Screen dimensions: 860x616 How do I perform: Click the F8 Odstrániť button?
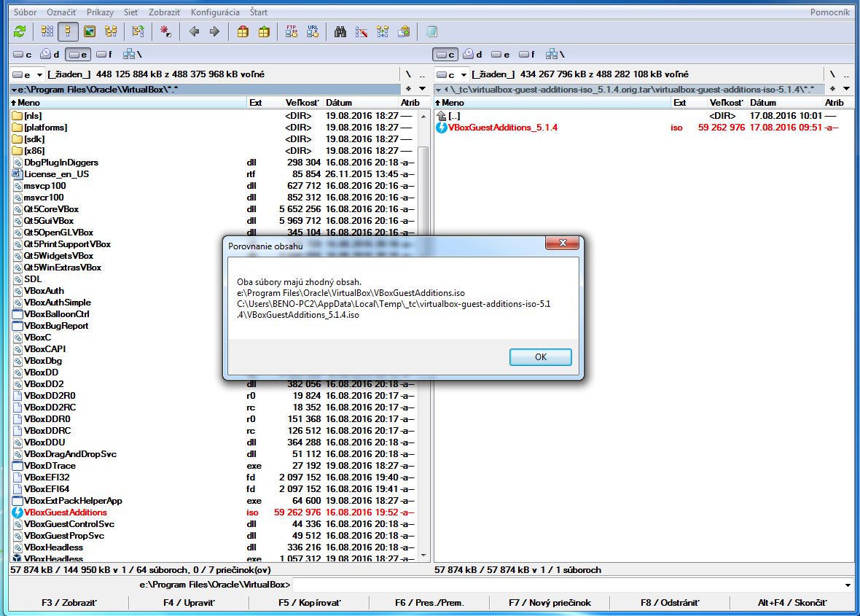coord(670,603)
